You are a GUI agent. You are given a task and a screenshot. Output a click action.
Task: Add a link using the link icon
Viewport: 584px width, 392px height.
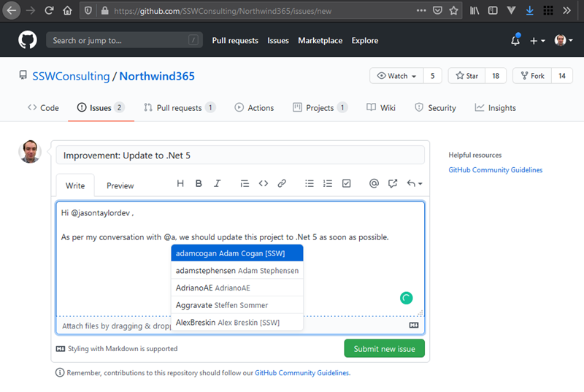tap(282, 184)
